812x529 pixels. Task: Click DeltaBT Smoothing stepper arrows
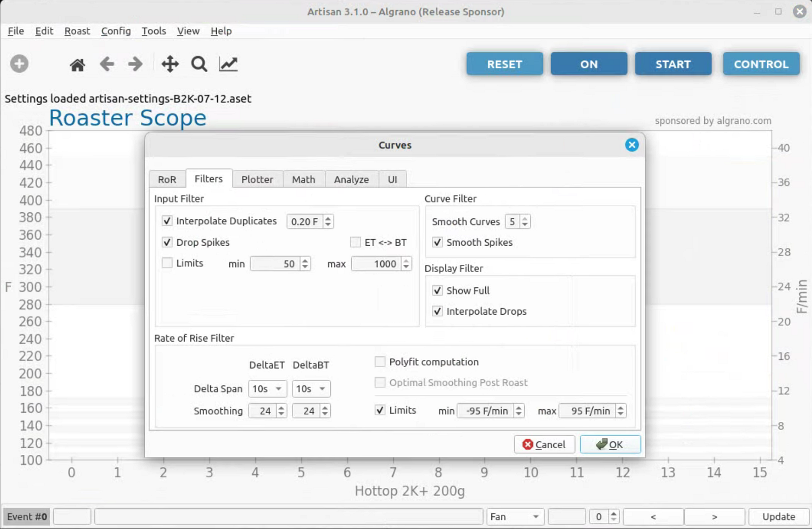coord(325,411)
